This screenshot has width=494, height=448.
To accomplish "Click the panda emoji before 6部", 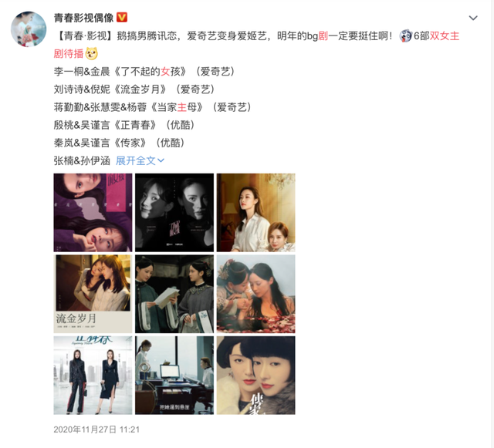I will pyautogui.click(x=406, y=36).
